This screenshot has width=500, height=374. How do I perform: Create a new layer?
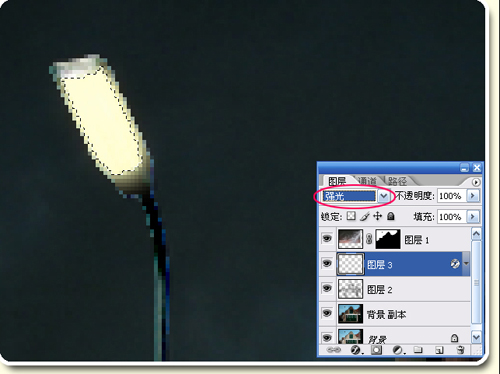(439, 350)
